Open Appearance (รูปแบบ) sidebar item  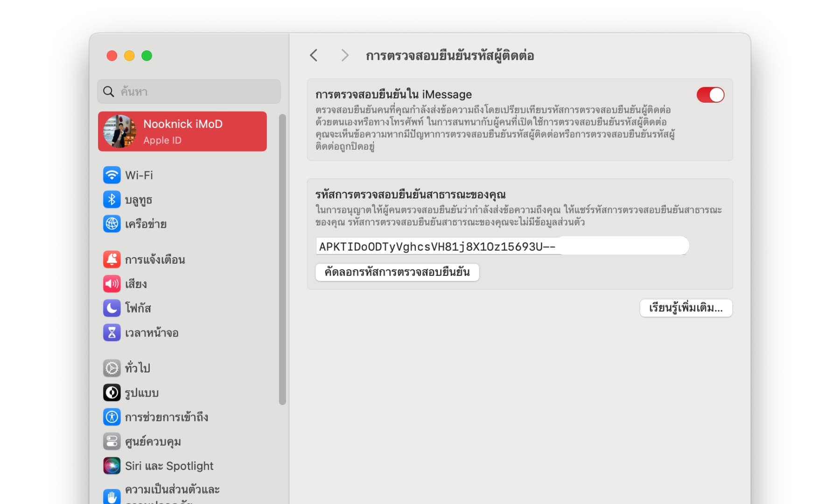coord(141,393)
